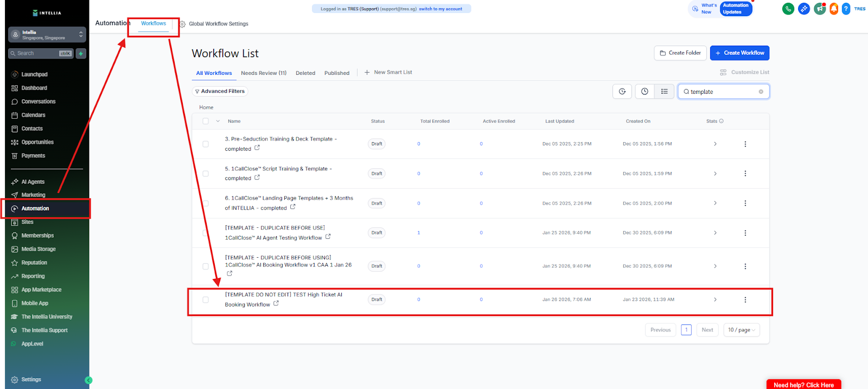The height and width of the screenshot is (389, 868).
Task: Open three-dot menu for Pre-Seduction Training workflow
Action: tap(745, 144)
